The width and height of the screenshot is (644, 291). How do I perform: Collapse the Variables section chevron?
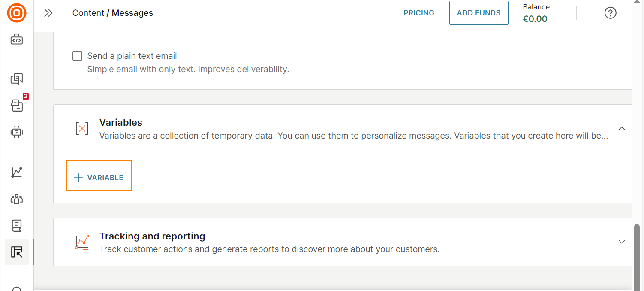coord(622,128)
